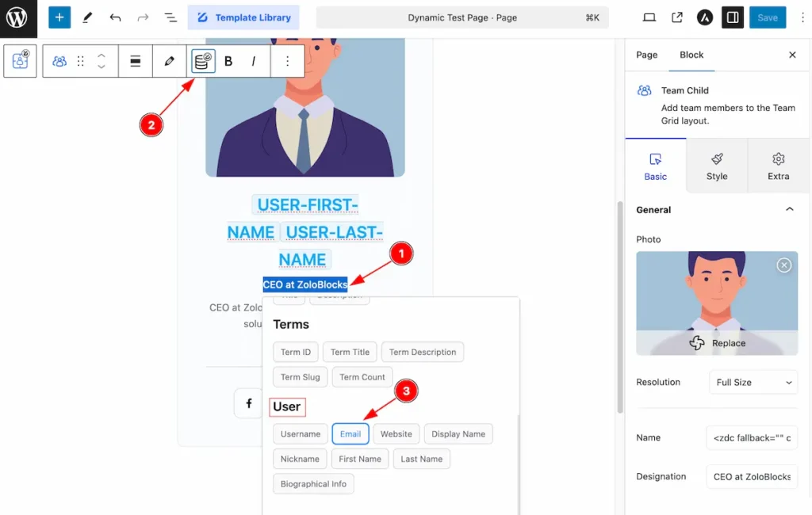812x515 pixels.
Task: Open preview in new tab icon
Action: 677,17
